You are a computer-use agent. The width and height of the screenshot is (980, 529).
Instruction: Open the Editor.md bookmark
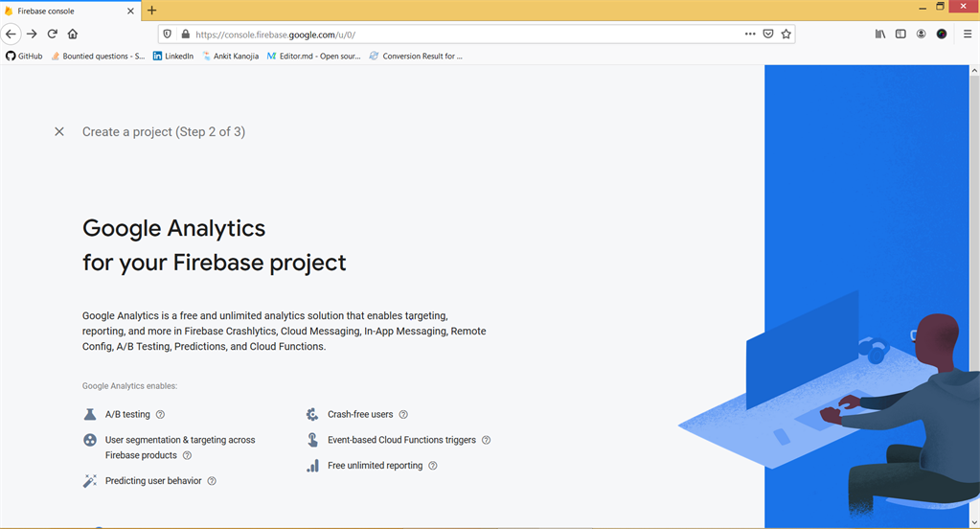(314, 56)
